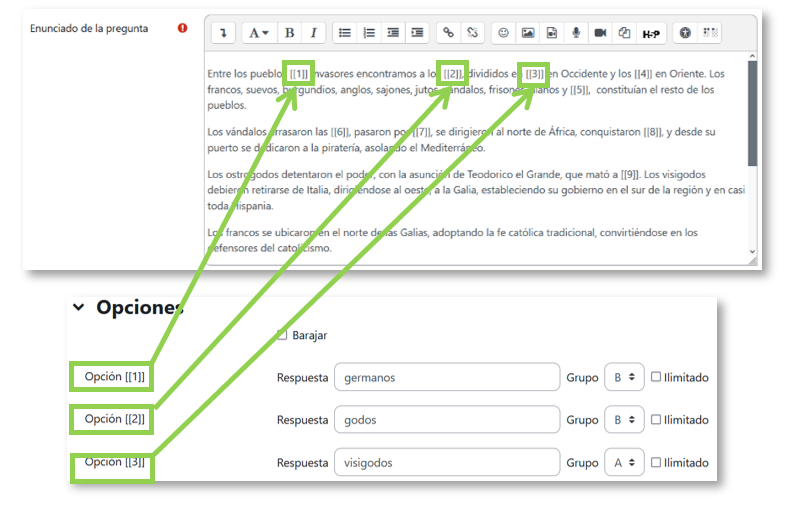Click the word 'Teodorico' in the editor
Screen dimensions: 798x512
490,175
